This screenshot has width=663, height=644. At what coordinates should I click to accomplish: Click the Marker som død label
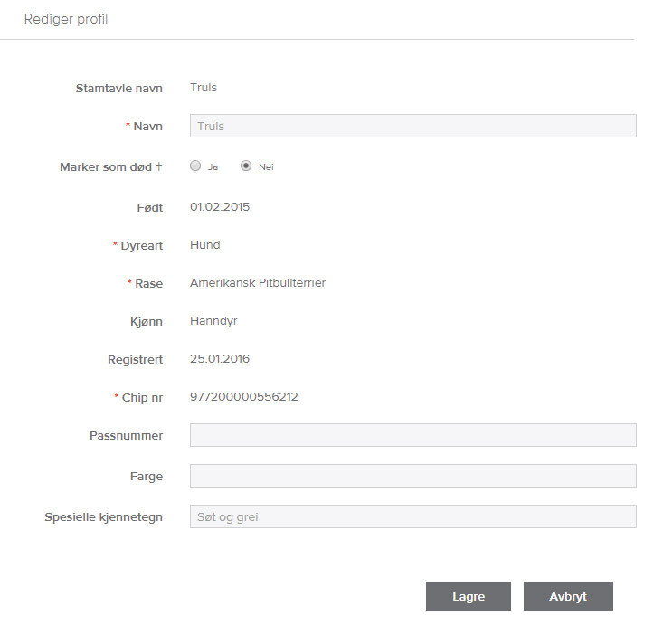[x=110, y=167]
